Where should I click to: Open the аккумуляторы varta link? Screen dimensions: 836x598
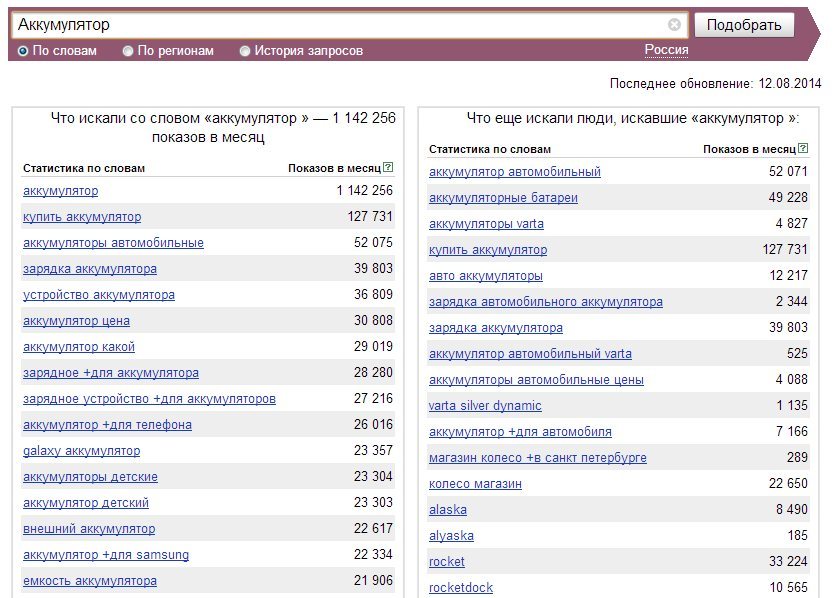coord(486,224)
